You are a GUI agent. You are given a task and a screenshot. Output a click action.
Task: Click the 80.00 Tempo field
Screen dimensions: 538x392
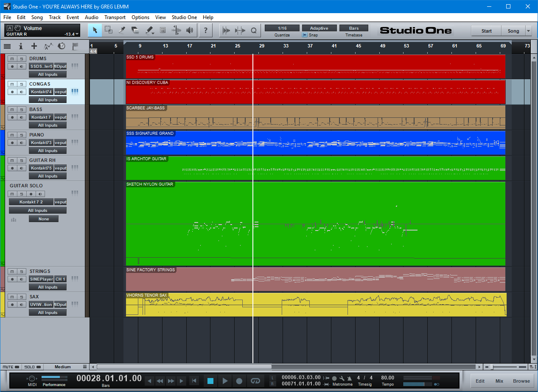tap(387, 378)
